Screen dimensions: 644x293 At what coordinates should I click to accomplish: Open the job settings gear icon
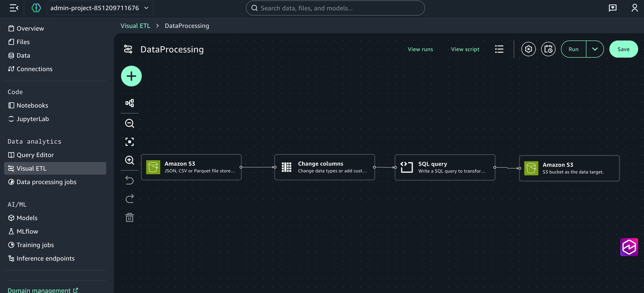[x=529, y=49]
